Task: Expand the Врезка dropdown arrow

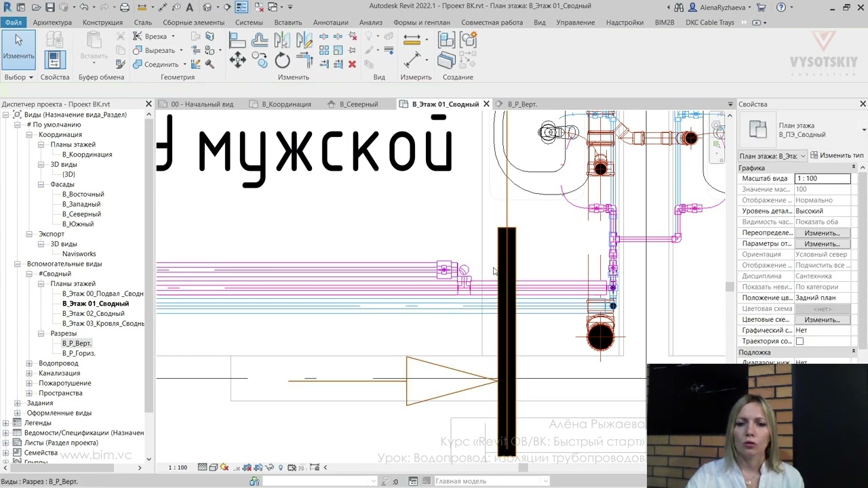Action: pos(173,37)
